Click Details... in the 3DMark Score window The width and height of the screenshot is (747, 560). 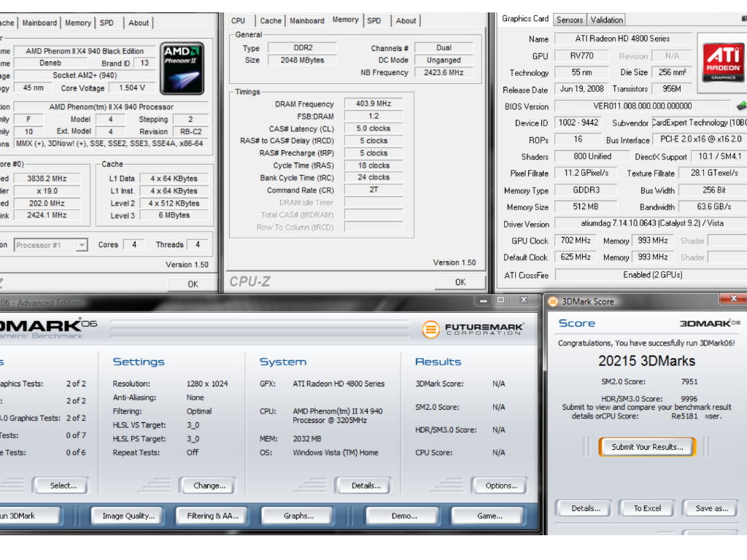click(584, 508)
